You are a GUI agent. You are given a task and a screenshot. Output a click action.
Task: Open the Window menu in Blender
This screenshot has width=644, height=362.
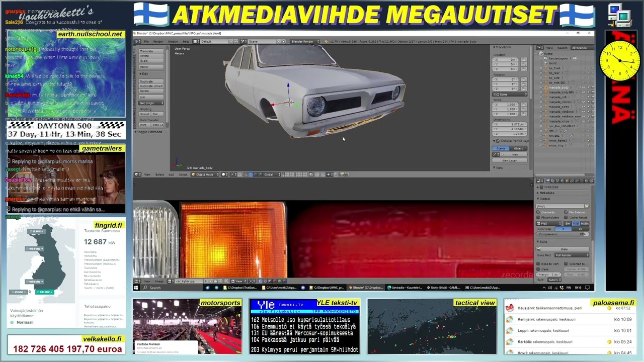173,41
